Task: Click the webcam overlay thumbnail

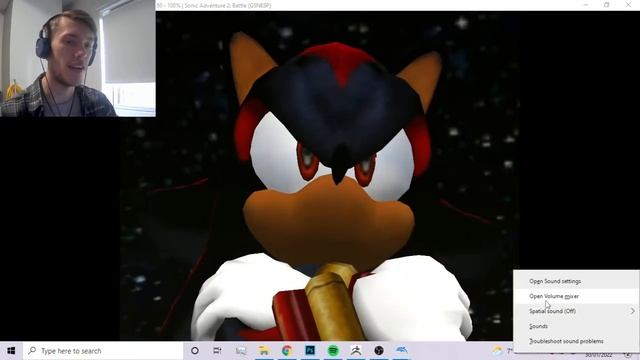Action: 78,58
